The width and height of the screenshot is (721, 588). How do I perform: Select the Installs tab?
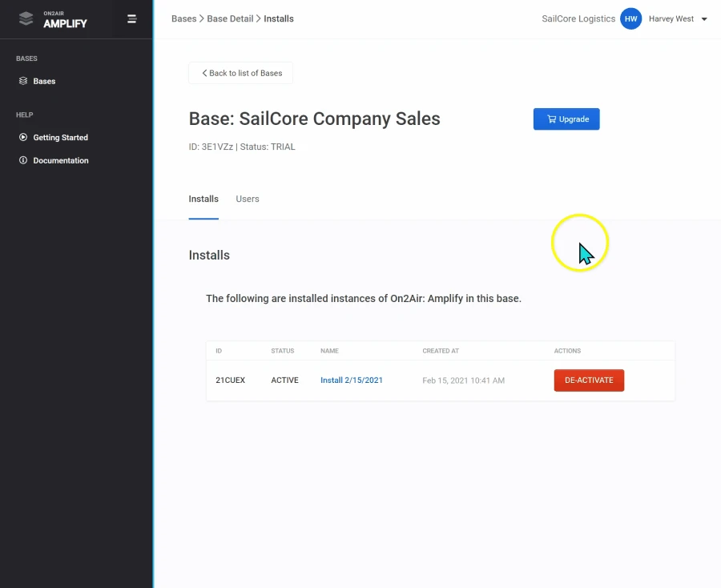pos(203,199)
